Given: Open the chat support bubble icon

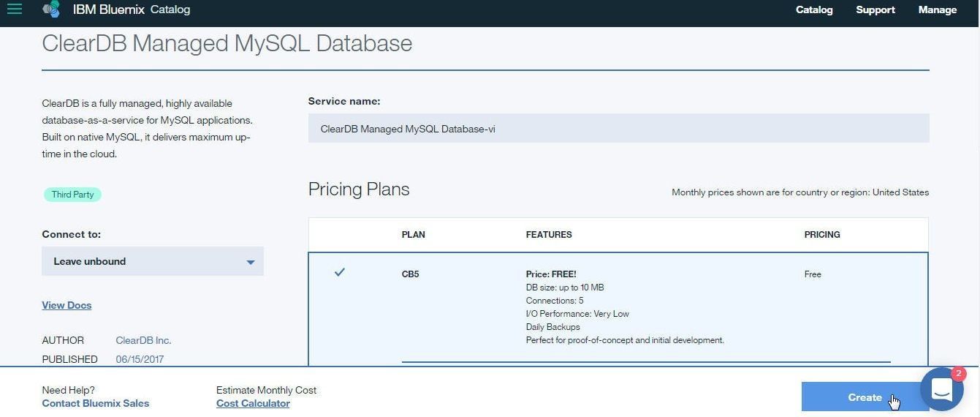Looking at the screenshot, I should (941, 389).
